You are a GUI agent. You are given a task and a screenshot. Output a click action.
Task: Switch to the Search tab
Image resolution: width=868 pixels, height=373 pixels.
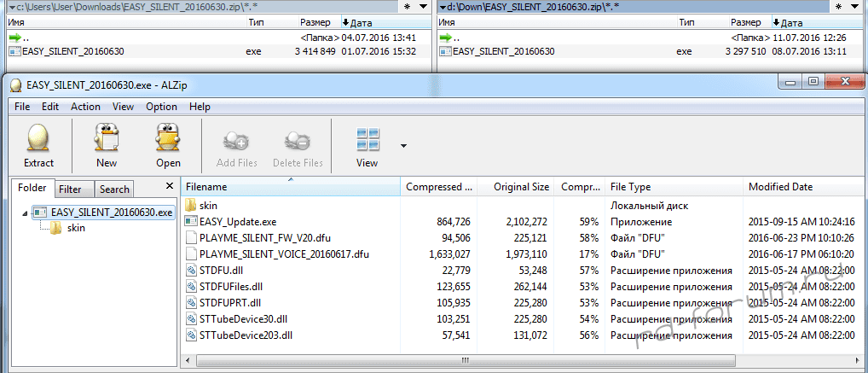tap(114, 189)
